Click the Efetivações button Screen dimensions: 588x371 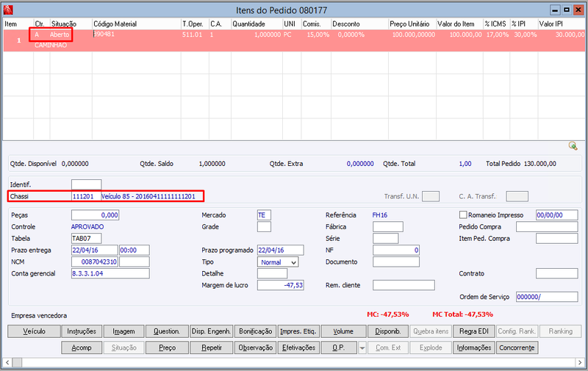point(298,347)
